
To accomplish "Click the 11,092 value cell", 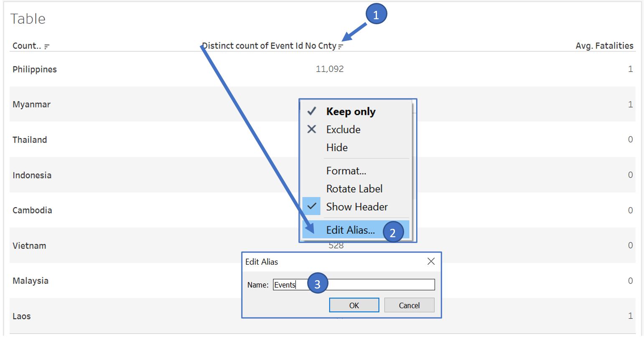I will [330, 69].
